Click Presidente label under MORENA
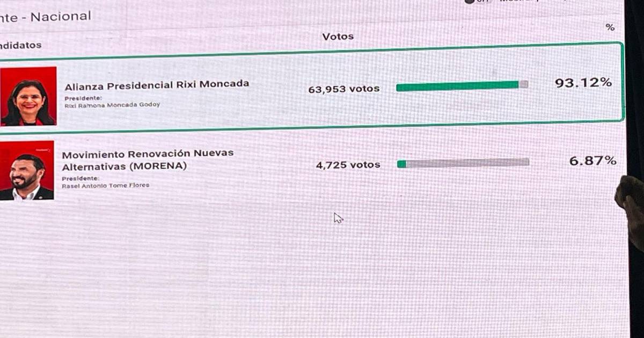Image resolution: width=644 pixels, height=338 pixels. [80, 178]
